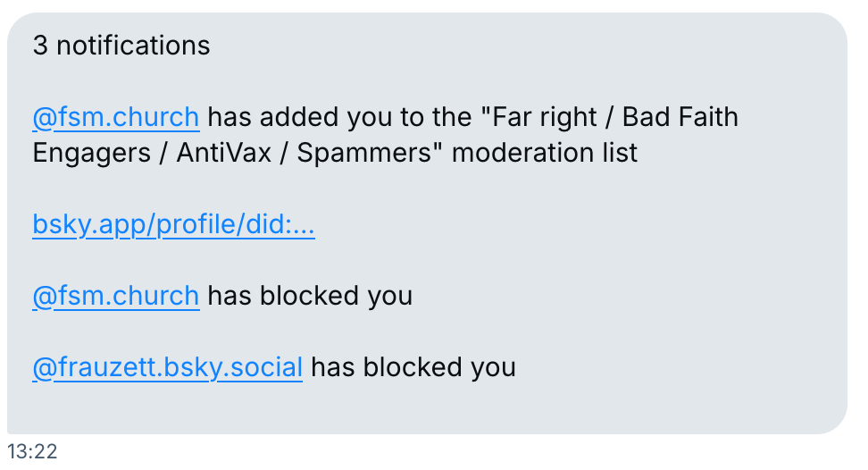Viewport: 868px width, 470px height.
Task: Click the "3 notifications" heading text
Action: click(x=121, y=46)
